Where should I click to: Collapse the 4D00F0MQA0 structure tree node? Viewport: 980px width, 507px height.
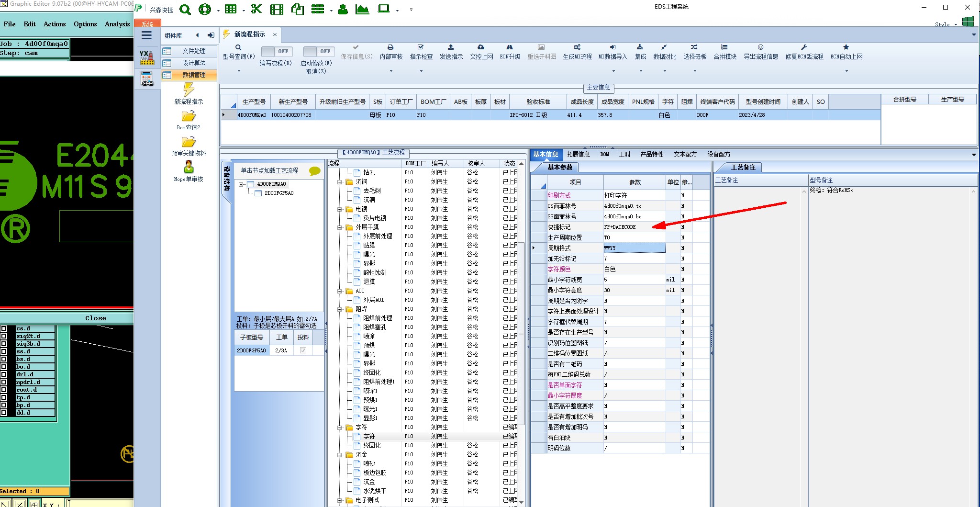(x=242, y=184)
